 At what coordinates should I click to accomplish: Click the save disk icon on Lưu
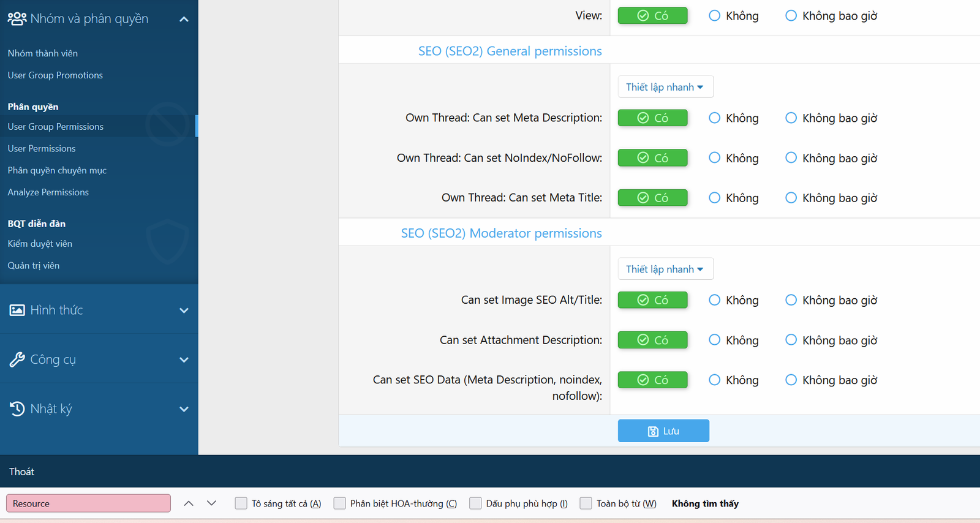pyautogui.click(x=653, y=431)
